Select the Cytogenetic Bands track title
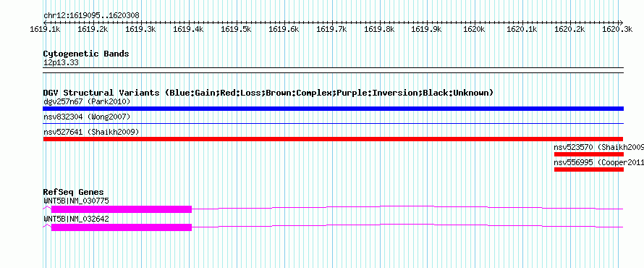 point(86,54)
